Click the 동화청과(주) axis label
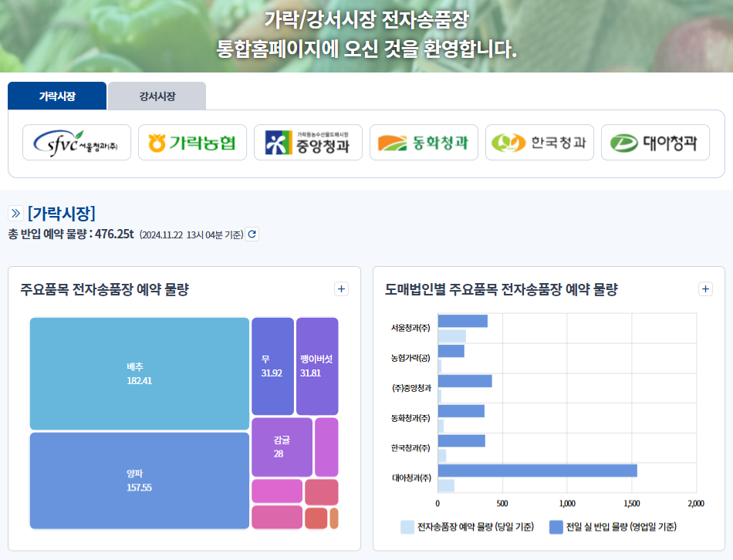This screenshot has height=560, width=733. coord(410,418)
